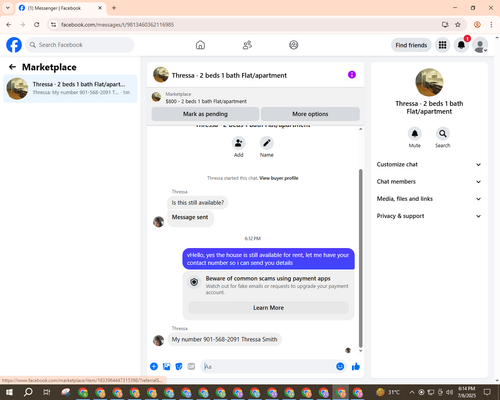Screen dimensions: 500x400
Task: Go to the Home feed icon
Action: click(x=200, y=45)
